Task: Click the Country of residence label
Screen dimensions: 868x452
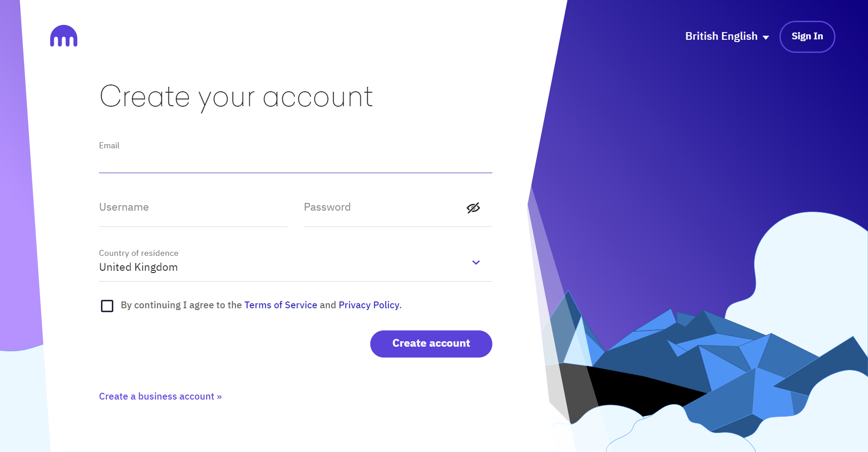Action: click(x=138, y=253)
